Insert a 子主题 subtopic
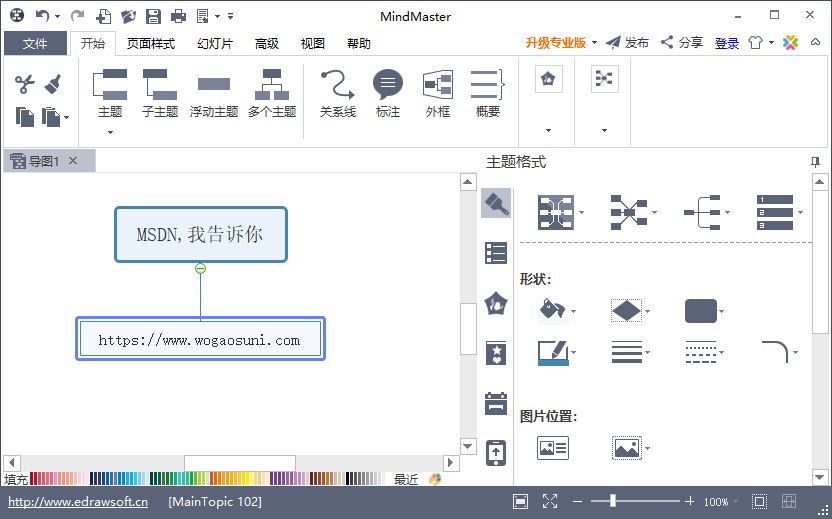832x519 pixels. [x=160, y=93]
